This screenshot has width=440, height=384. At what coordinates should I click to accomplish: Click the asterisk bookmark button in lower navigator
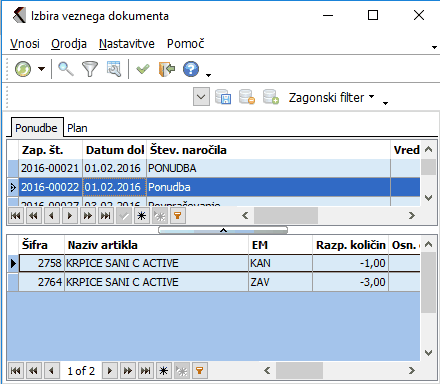(x=164, y=371)
